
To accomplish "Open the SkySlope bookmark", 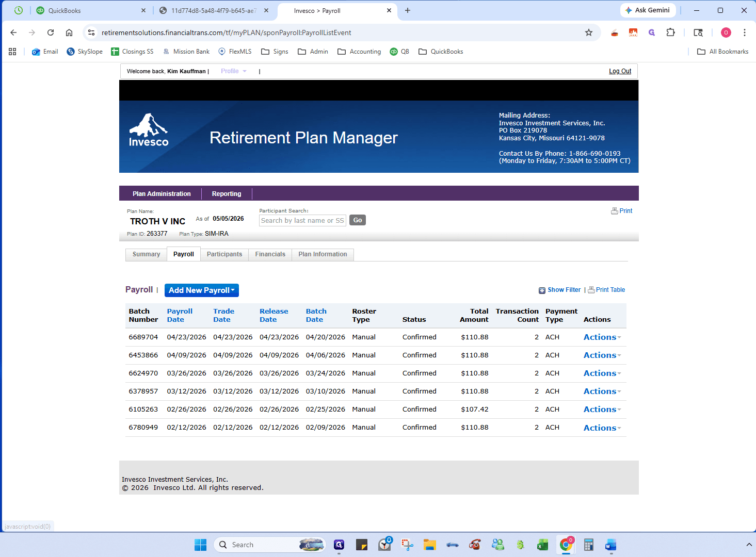I will pos(85,52).
